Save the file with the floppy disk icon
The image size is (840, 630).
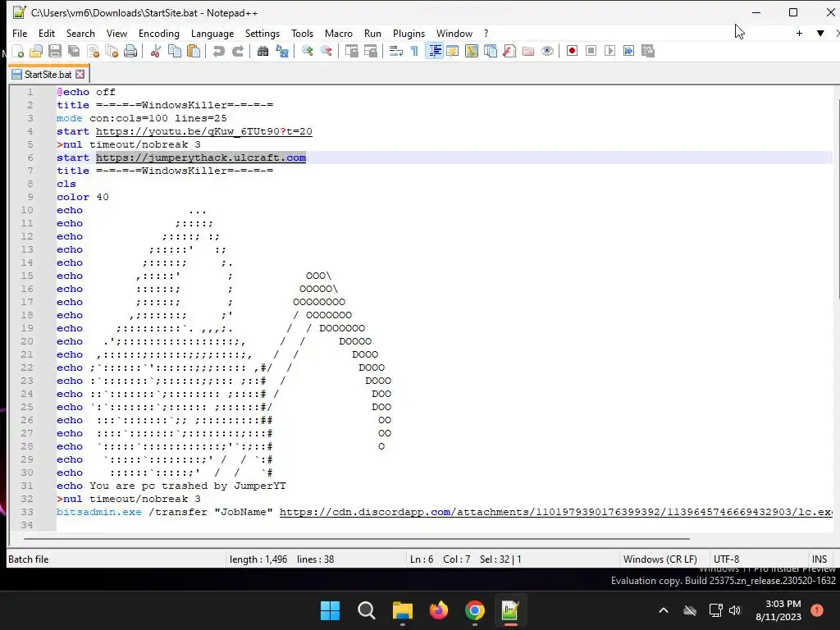tap(55, 52)
